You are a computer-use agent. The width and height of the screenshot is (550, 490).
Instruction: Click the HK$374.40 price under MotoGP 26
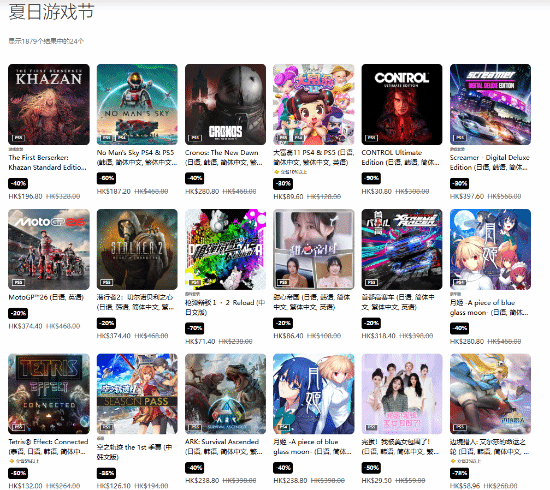(25, 326)
